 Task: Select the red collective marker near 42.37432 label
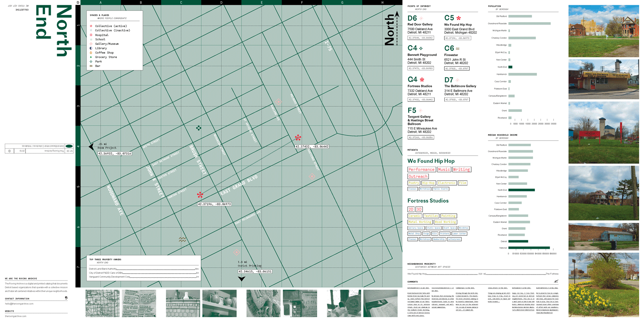pos(298,138)
